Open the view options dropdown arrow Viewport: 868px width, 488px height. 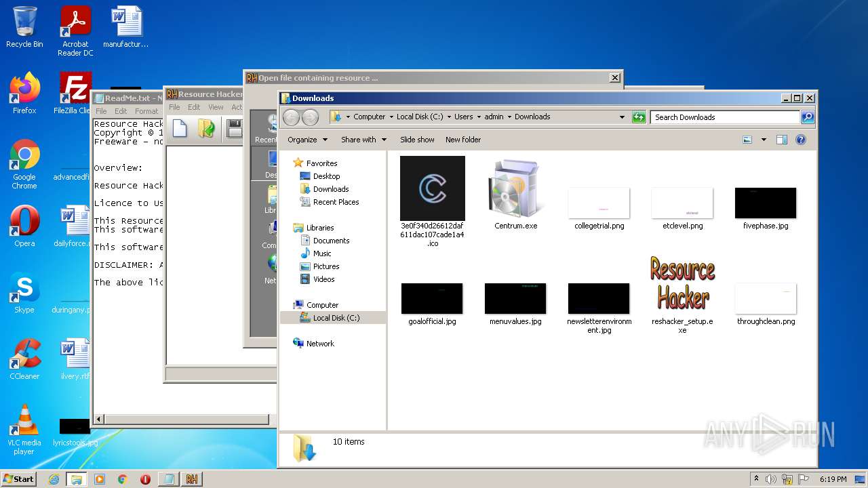764,140
